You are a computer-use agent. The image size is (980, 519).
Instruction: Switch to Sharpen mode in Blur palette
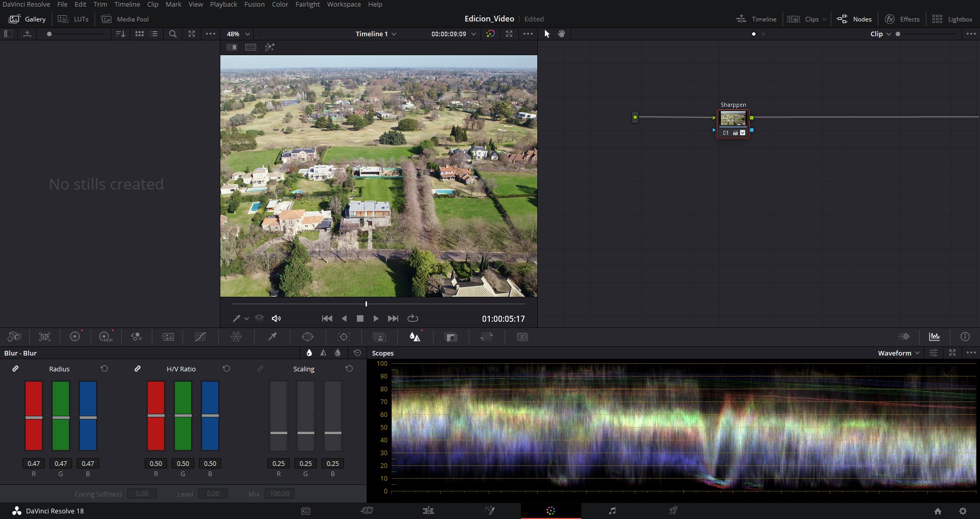pos(323,353)
